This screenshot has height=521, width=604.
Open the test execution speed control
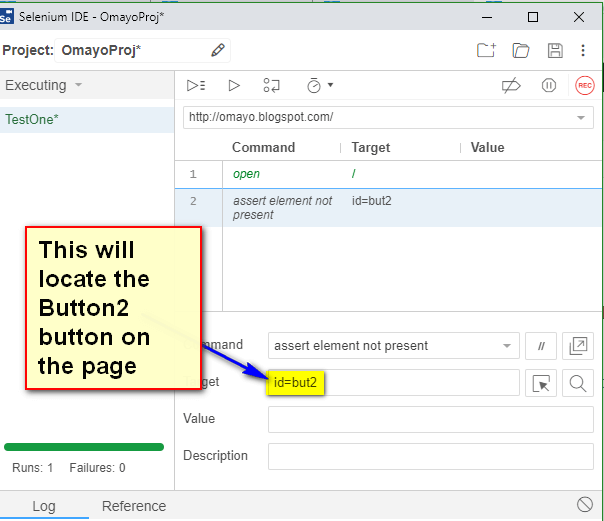[x=314, y=85]
